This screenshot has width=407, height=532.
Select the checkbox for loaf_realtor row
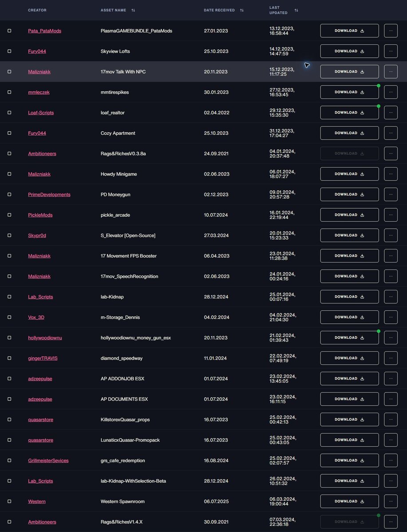click(9, 113)
